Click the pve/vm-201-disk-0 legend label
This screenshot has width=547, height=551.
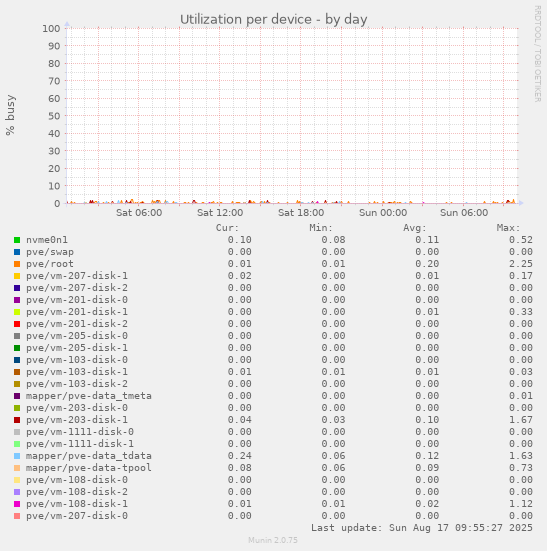point(77,300)
